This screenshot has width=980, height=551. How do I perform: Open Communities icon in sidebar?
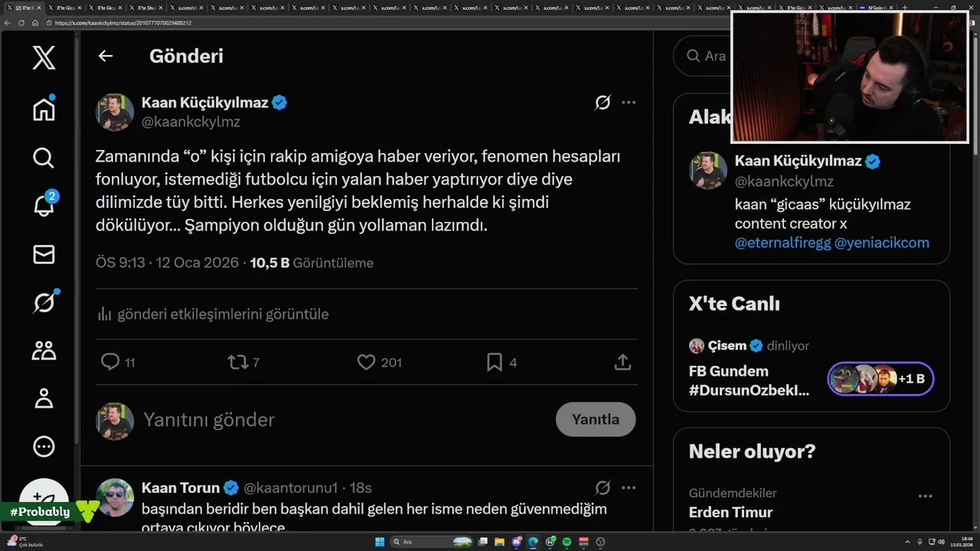(44, 350)
